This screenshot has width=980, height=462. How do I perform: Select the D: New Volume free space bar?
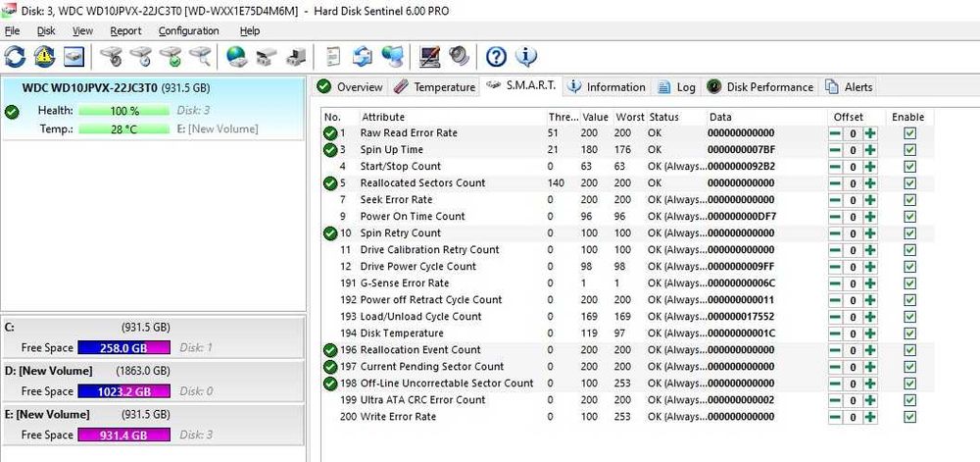(x=123, y=391)
